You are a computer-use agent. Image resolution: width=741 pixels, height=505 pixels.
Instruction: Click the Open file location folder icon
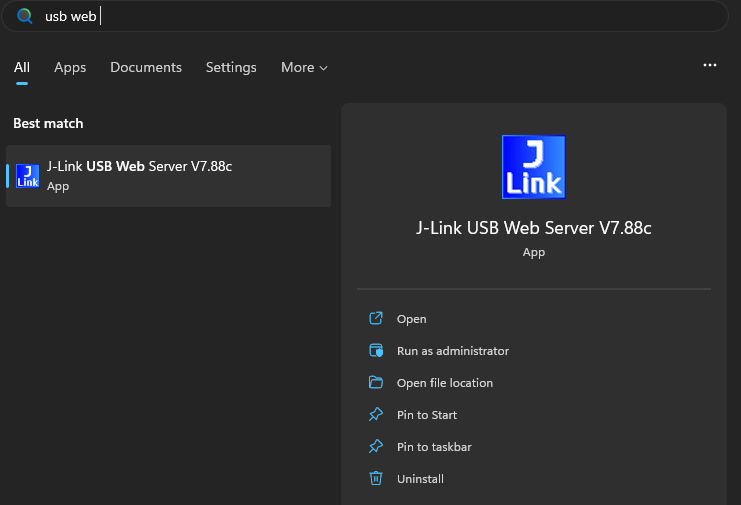pyautogui.click(x=376, y=383)
